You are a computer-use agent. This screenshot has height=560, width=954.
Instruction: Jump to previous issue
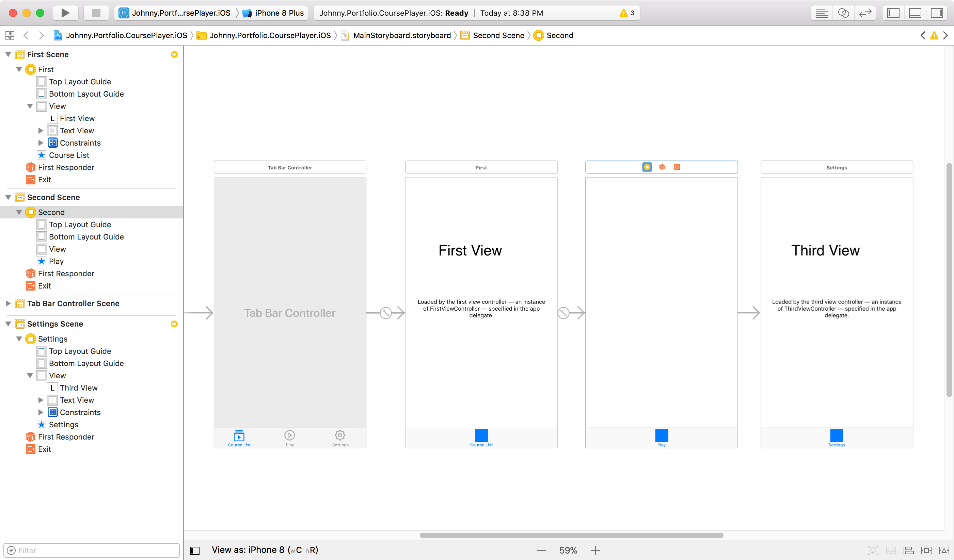click(923, 36)
